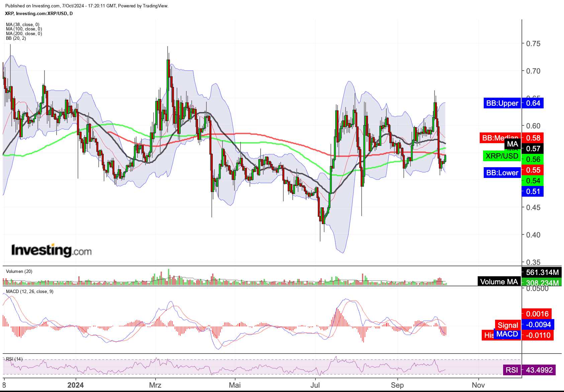Click the blue MACD label tag

pyautogui.click(x=507, y=334)
